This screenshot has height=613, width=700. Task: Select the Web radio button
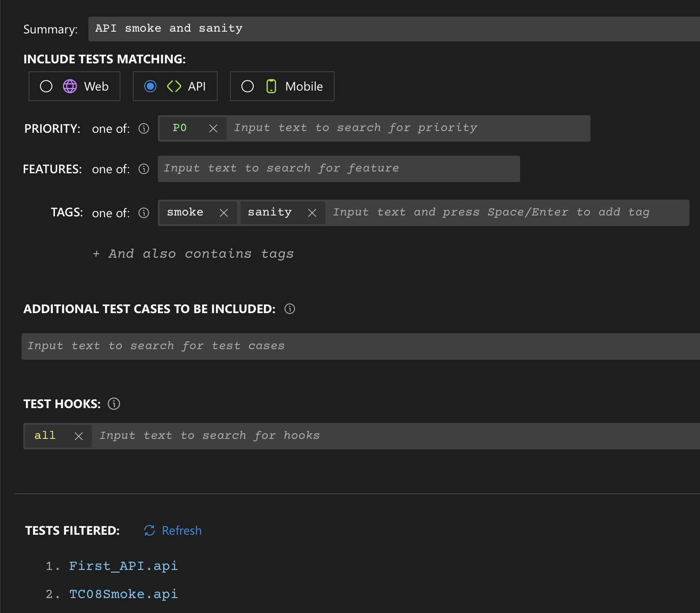click(x=46, y=86)
